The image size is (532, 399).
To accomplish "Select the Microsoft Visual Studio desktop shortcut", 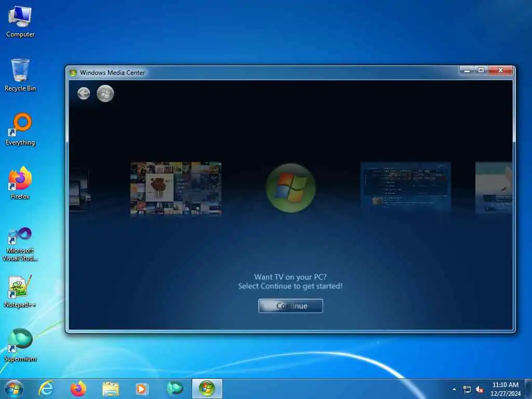I will (x=20, y=244).
